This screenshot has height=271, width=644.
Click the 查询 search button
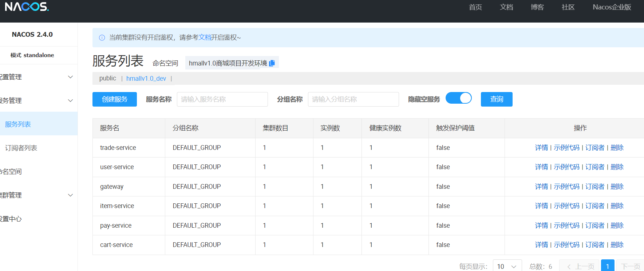coord(497,99)
